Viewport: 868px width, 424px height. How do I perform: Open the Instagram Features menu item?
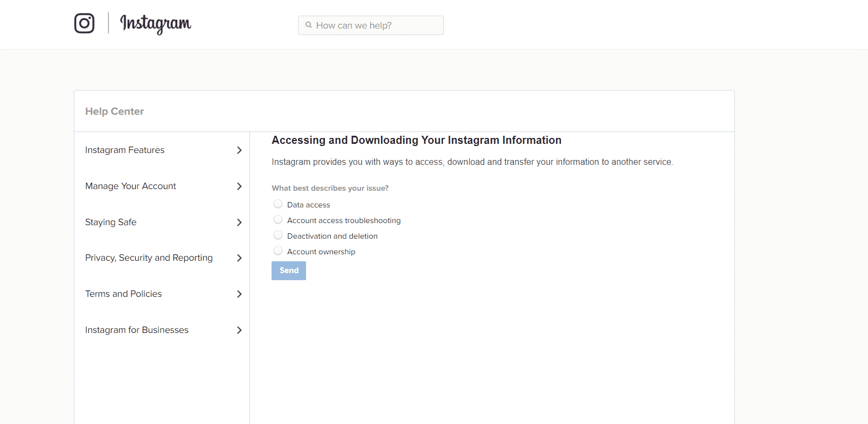(125, 150)
